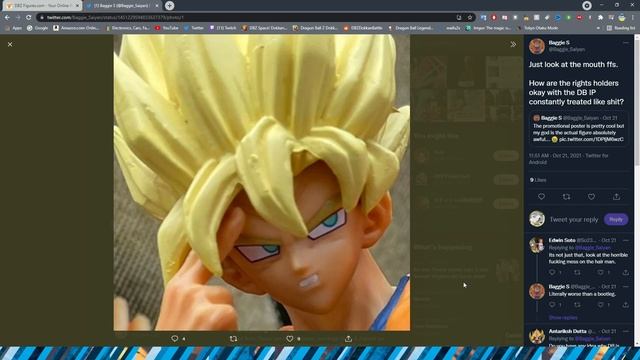The image size is (640, 360).
Task: Reply to 'Literally worse than a bootleg' comment
Action: pos(552,304)
